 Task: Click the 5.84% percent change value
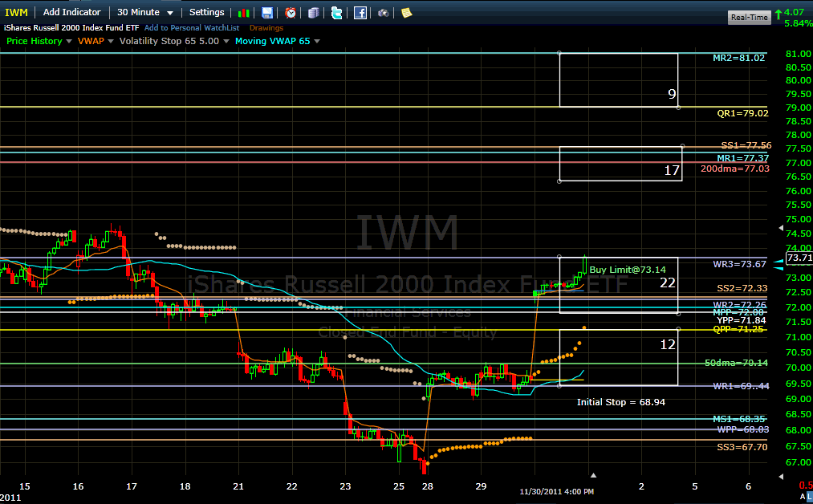(x=798, y=23)
